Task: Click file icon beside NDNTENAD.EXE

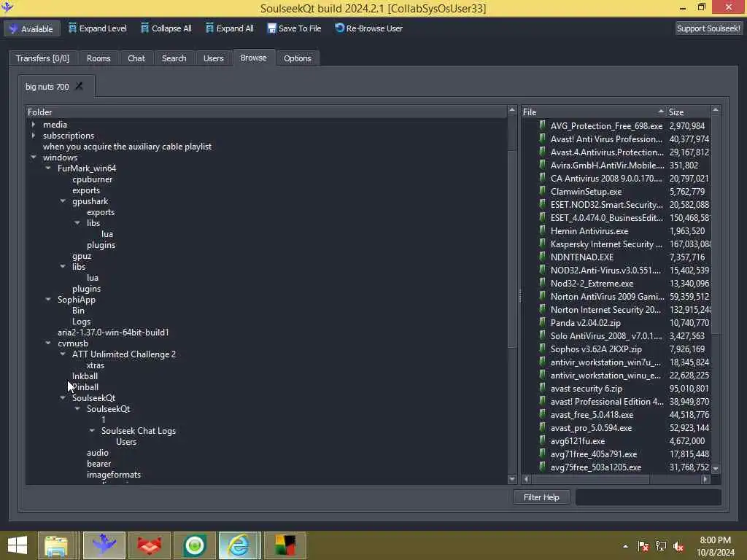Action: [542, 257]
